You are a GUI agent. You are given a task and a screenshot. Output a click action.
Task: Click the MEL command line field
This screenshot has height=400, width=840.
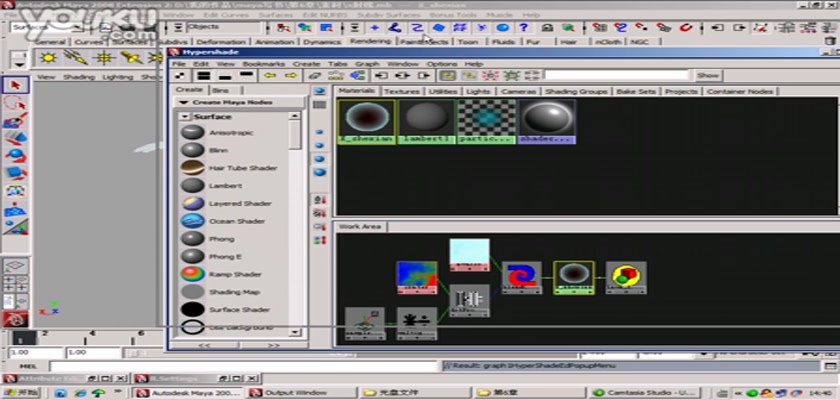click(245, 366)
